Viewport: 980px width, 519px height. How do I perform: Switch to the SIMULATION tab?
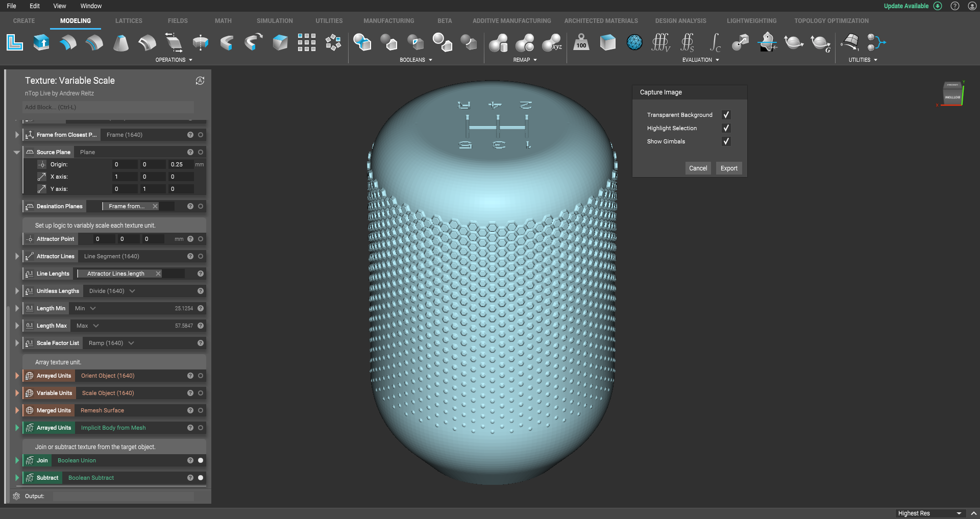pos(275,21)
